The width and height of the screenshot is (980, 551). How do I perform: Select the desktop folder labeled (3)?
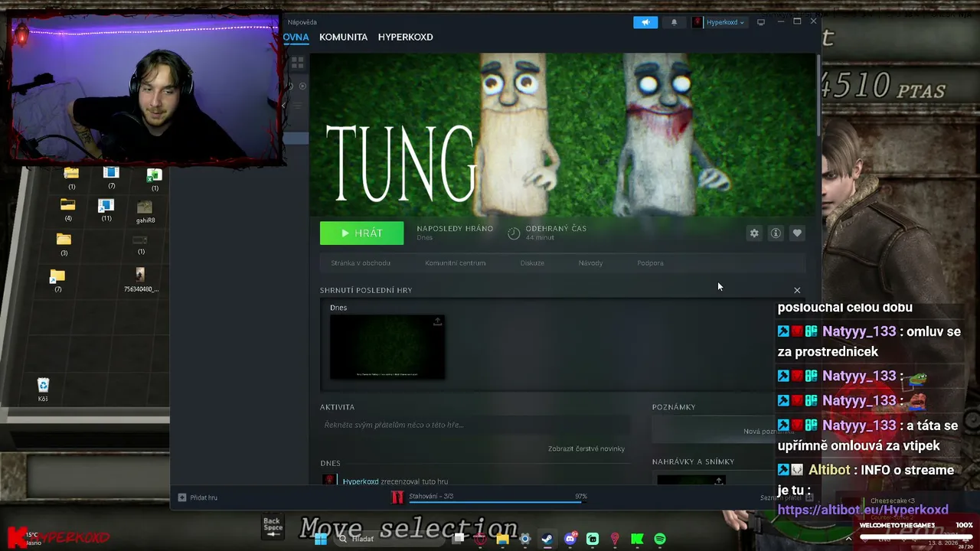pyautogui.click(x=64, y=245)
